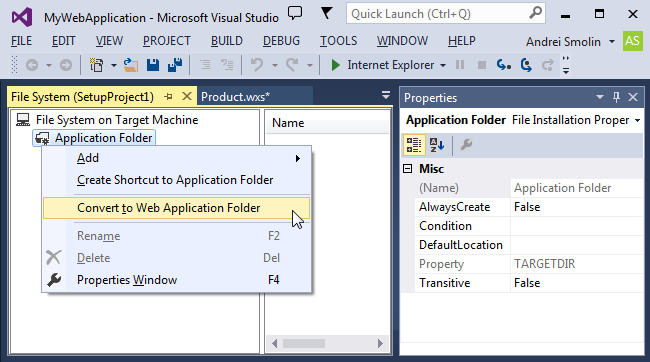Choose Create Shortcut to Application Folder
The width and height of the screenshot is (650, 362).
click(x=177, y=180)
